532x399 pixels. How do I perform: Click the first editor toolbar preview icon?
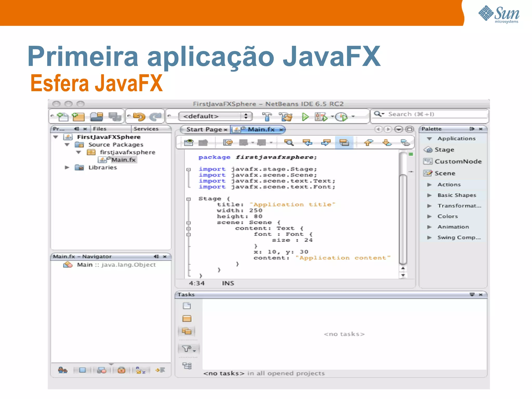point(189,143)
